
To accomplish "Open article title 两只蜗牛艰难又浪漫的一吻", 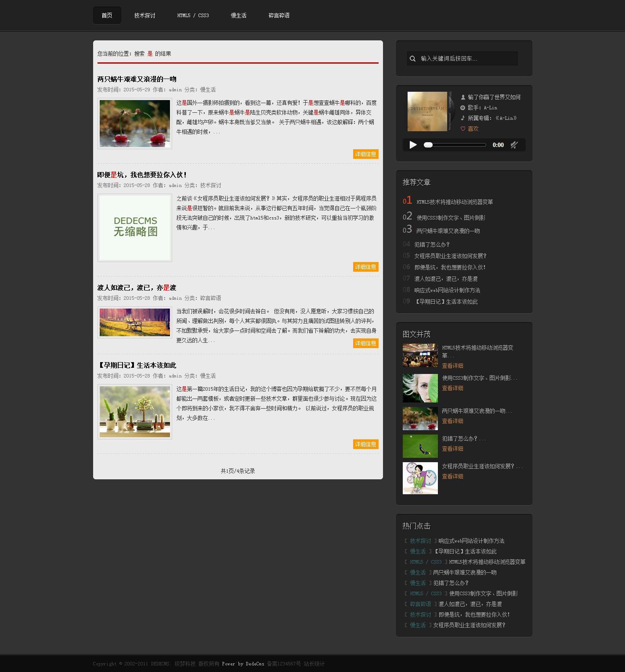I will pos(137,79).
